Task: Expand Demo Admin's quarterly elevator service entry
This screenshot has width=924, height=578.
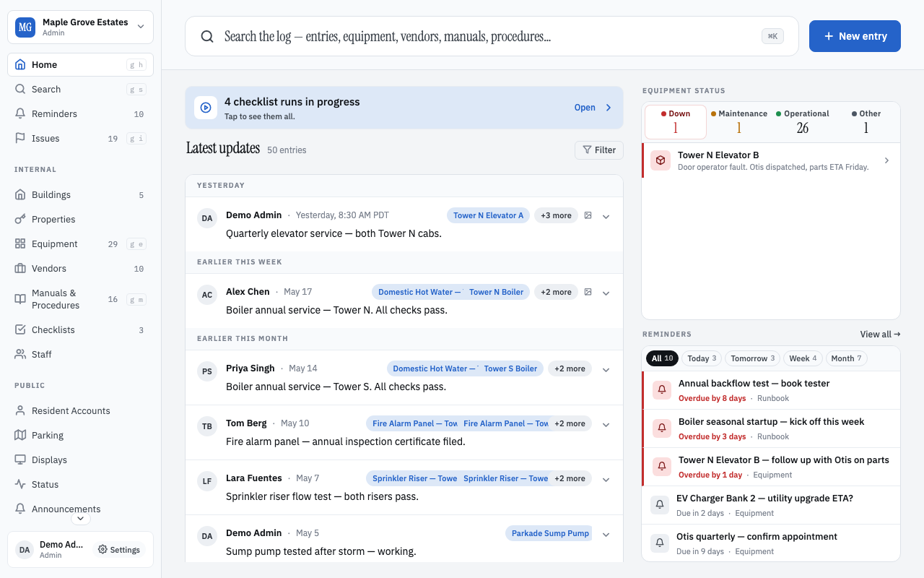Action: (606, 216)
